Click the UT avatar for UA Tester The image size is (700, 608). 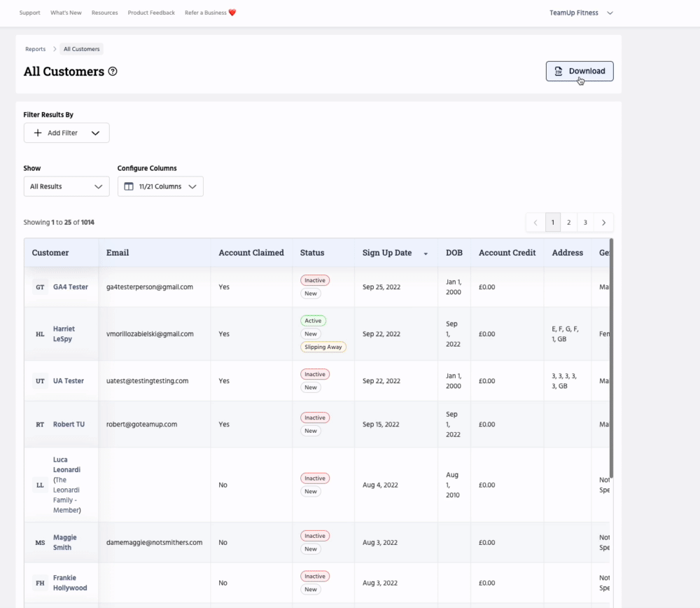coord(40,381)
